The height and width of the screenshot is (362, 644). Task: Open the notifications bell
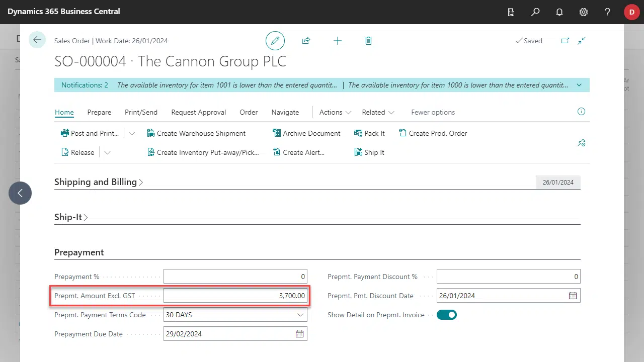(x=559, y=12)
